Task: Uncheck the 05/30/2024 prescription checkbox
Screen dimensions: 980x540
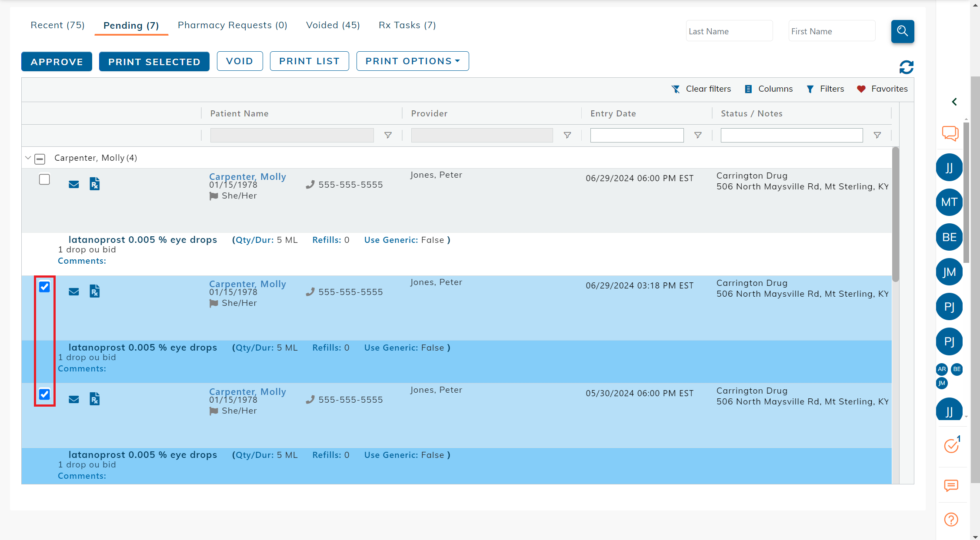Action: [44, 394]
